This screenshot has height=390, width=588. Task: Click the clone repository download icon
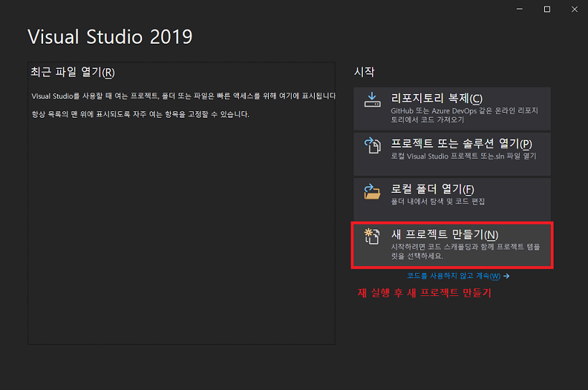[x=372, y=100]
